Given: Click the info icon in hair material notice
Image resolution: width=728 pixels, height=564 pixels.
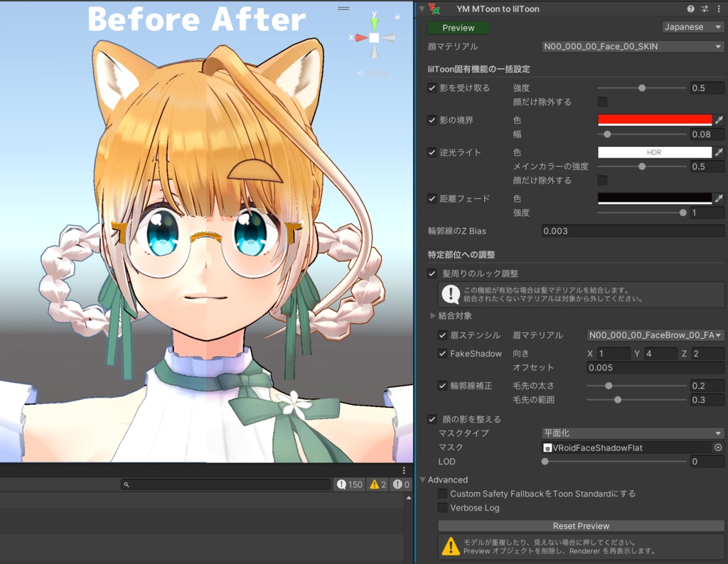Looking at the screenshot, I should tap(451, 294).
